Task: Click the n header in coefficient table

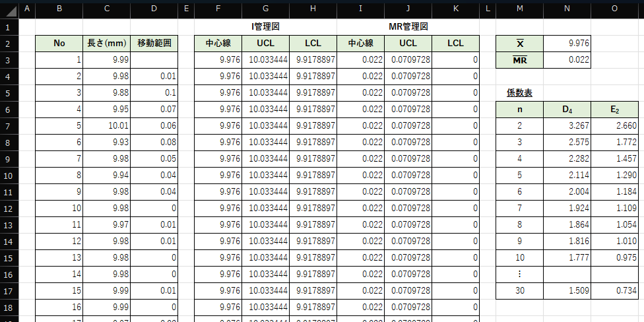Action: [x=519, y=110]
